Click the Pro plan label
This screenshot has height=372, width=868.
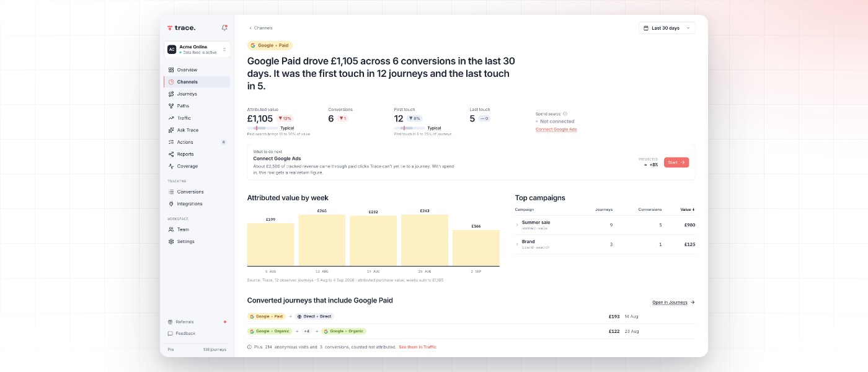(170, 350)
